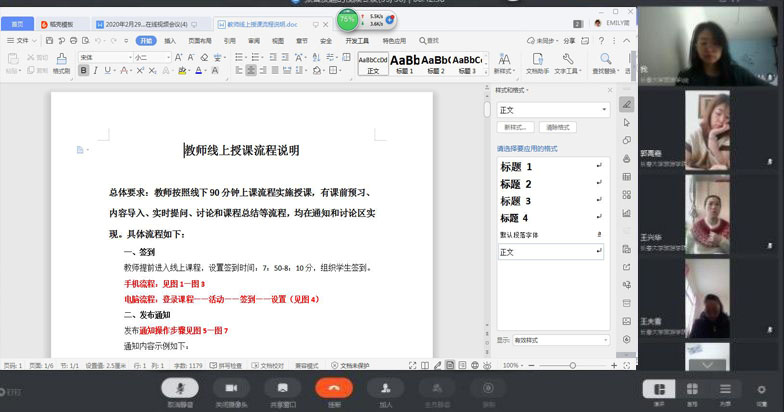Open the participant list icon

[726, 389]
